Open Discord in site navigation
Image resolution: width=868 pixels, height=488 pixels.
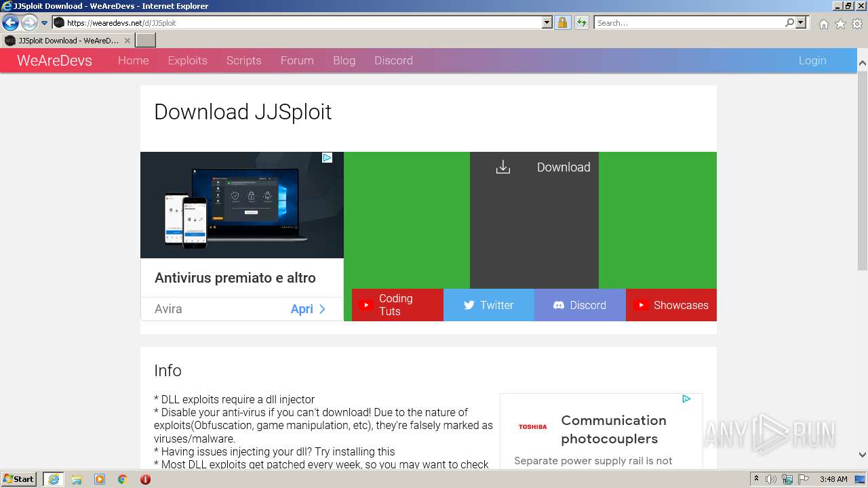393,60
